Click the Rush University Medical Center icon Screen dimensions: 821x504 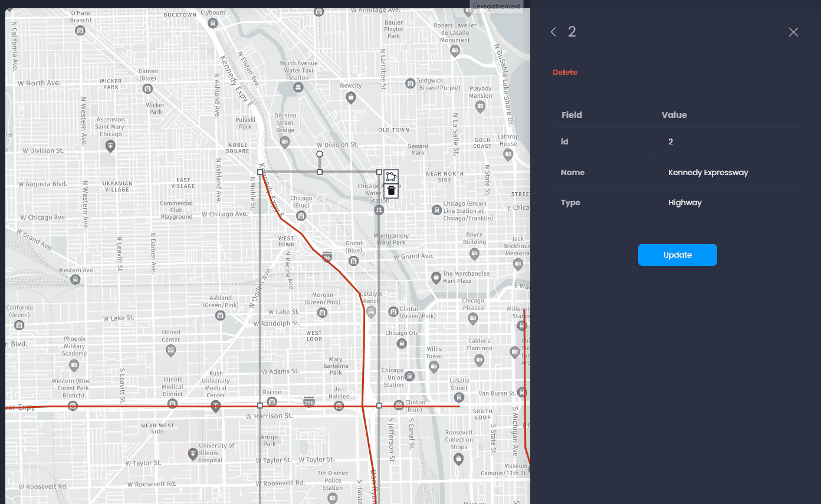(216, 406)
